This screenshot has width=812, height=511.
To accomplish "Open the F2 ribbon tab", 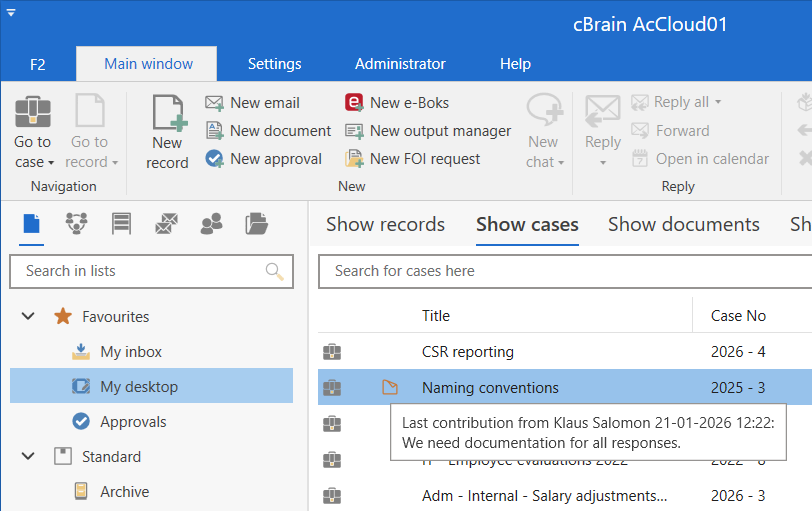I will point(38,64).
